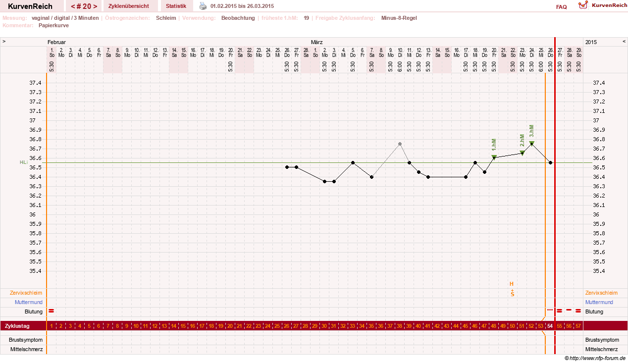Open the Zyklenübersicht tab
Image resolution: width=628 pixels, height=364 pixels.
pos(128,6)
